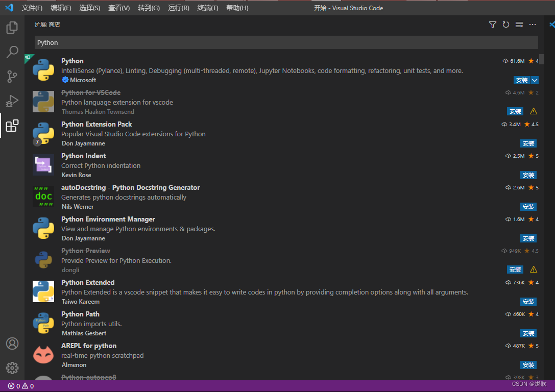Click the extension search input field

(286, 42)
